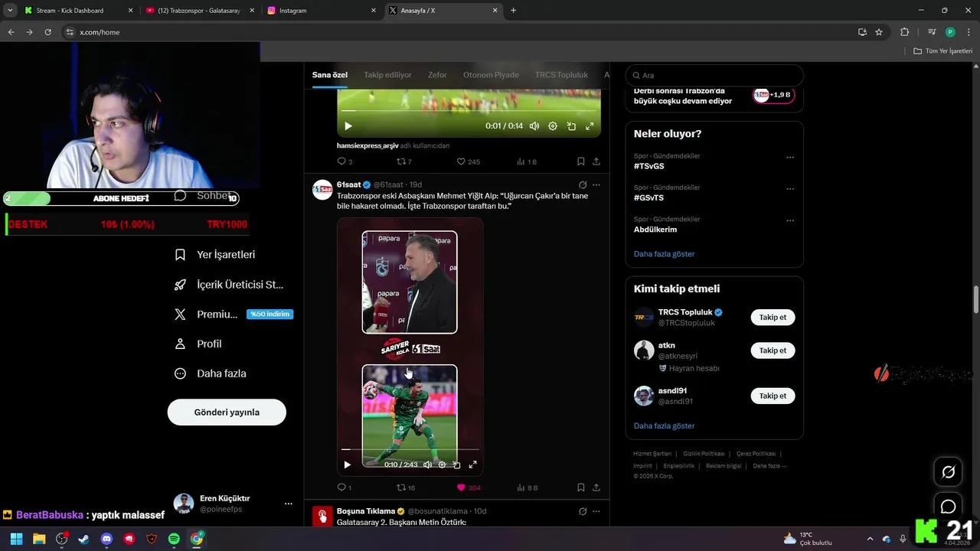This screenshot has width=980, height=551.
Task: Open more options for Abdülkerim trend
Action: (790, 220)
